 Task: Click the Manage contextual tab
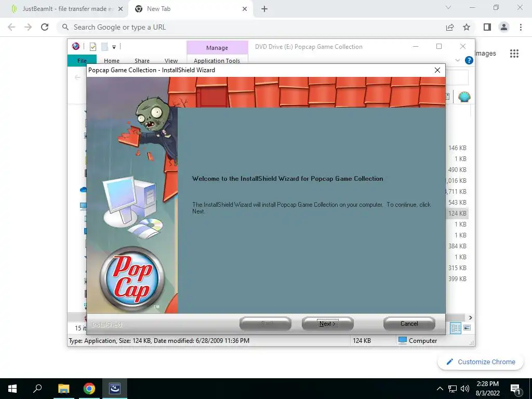pyautogui.click(x=217, y=48)
